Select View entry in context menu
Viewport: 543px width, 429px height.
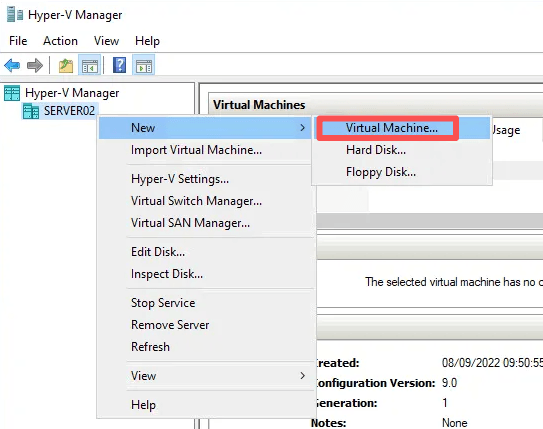click(x=206, y=376)
